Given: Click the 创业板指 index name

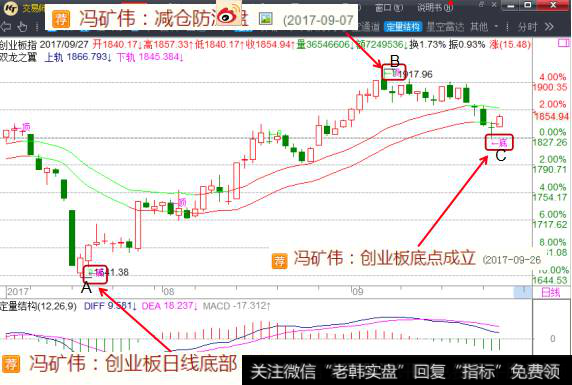Looking at the screenshot, I should (18, 45).
